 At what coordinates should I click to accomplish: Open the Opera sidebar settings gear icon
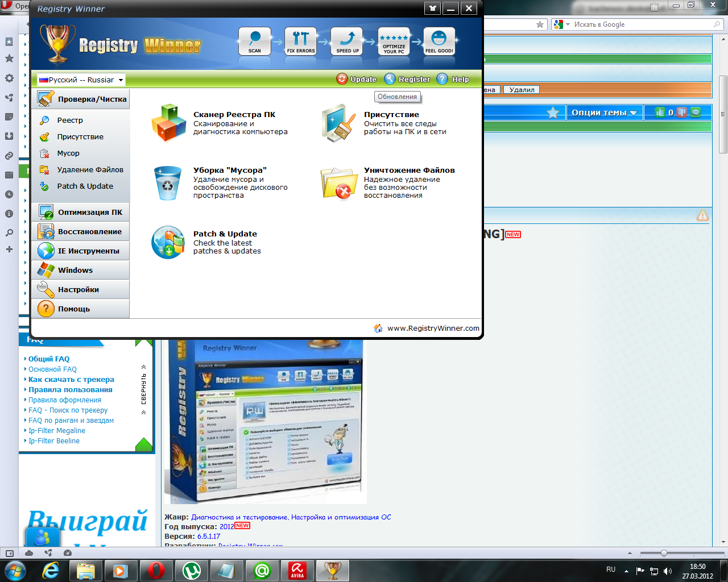[9, 78]
